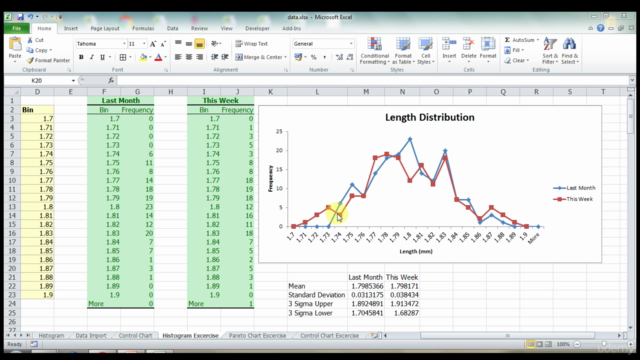Click the Decrease Decimal icon

(x=350, y=57)
